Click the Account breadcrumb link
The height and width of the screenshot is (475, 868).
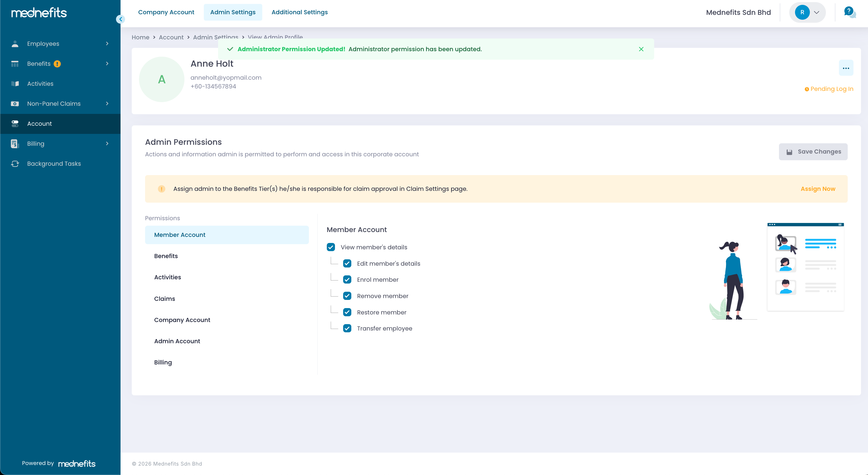(171, 37)
